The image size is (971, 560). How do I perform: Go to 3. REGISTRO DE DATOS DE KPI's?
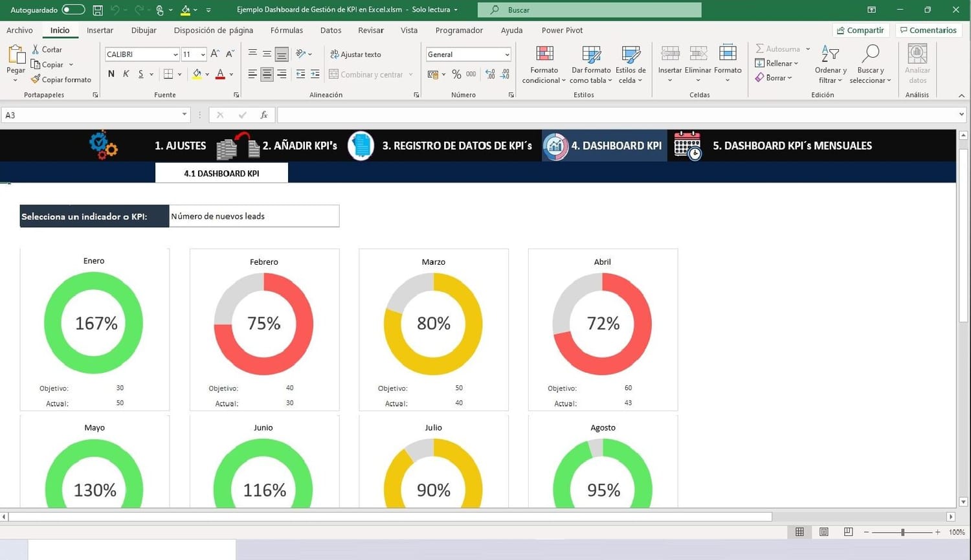tap(457, 146)
